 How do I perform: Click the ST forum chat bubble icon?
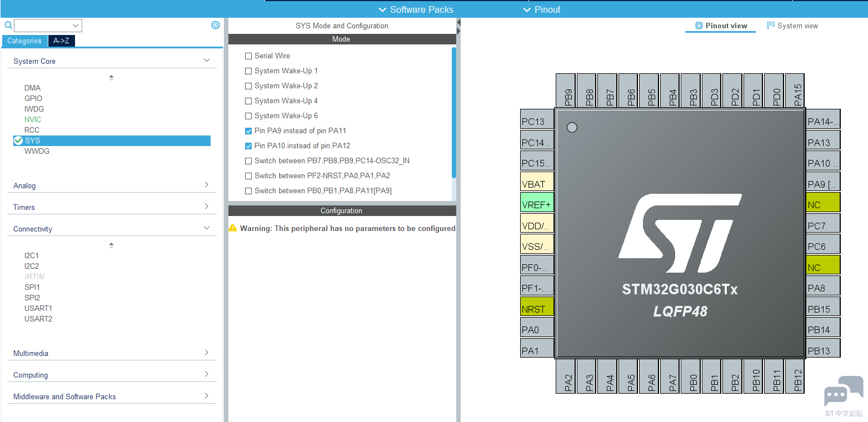coord(844,391)
